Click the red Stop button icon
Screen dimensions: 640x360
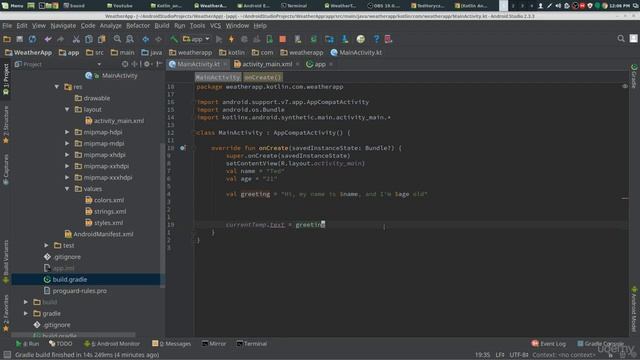tap(282, 39)
